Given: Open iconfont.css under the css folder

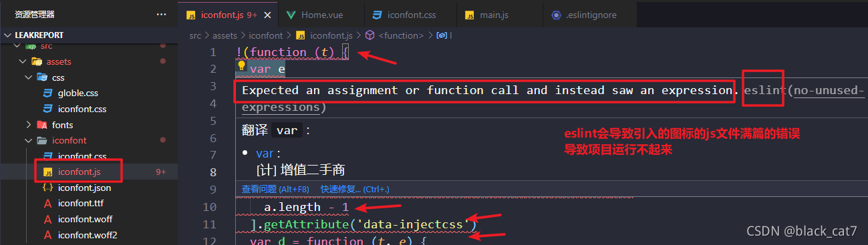Looking at the screenshot, I should [82, 109].
